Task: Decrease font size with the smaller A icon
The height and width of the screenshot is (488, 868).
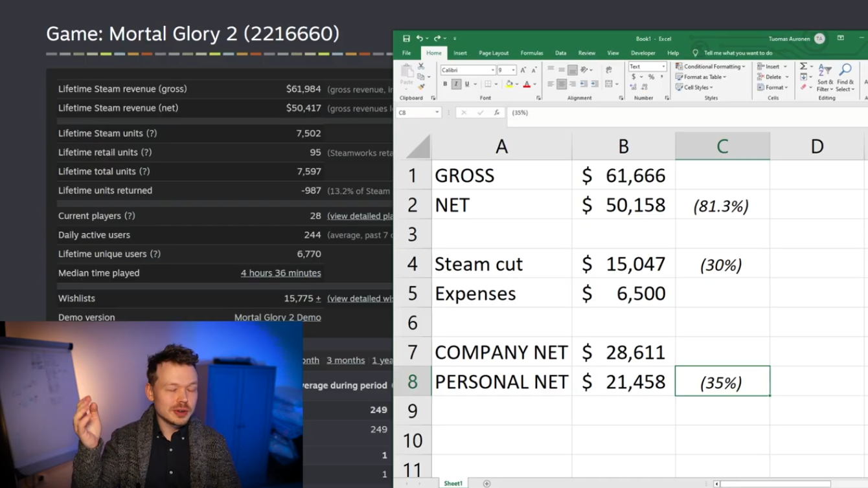Action: 534,70
